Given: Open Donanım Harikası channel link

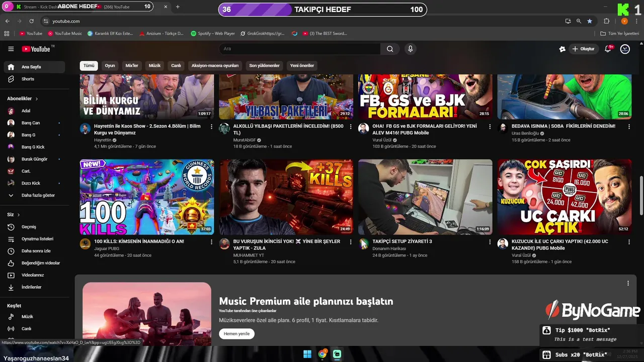Looking at the screenshot, I should pos(389,248).
